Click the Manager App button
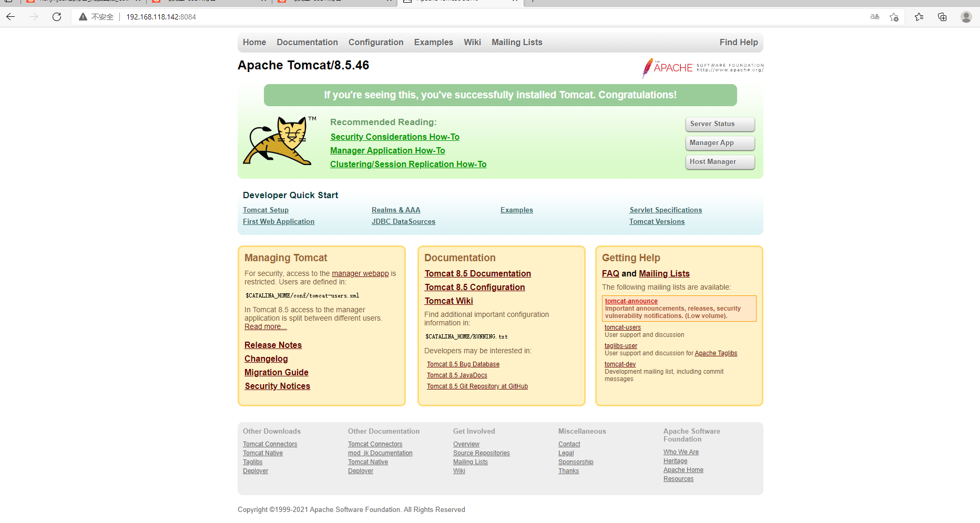Image resolution: width=980 pixels, height=523 pixels. pos(720,143)
